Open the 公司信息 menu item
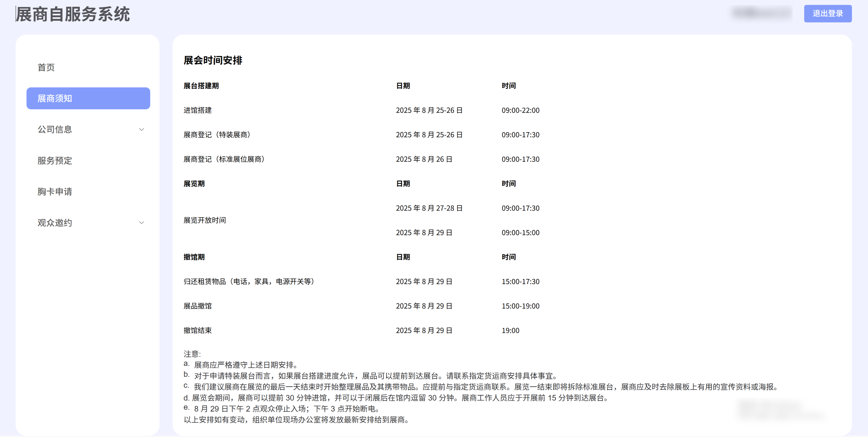 point(55,129)
